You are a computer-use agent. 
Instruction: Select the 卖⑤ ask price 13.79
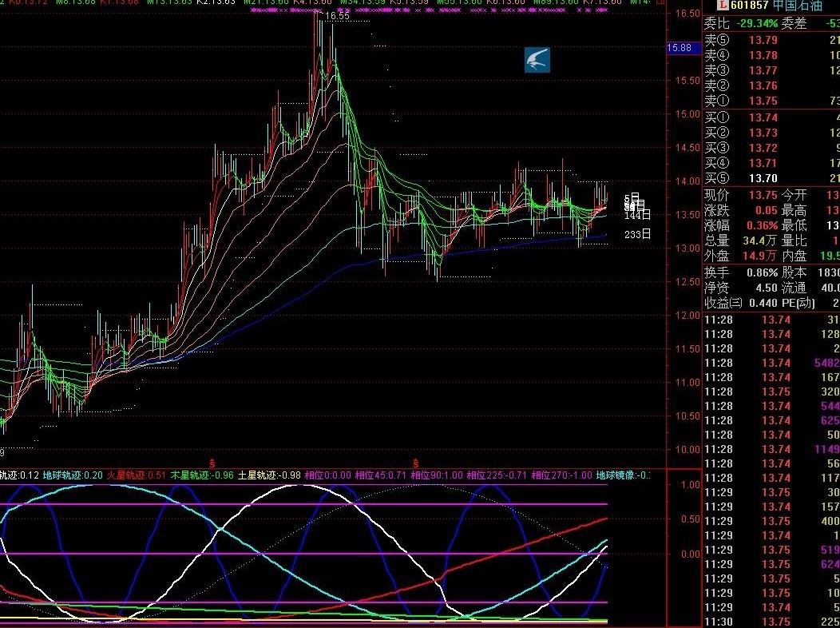763,40
